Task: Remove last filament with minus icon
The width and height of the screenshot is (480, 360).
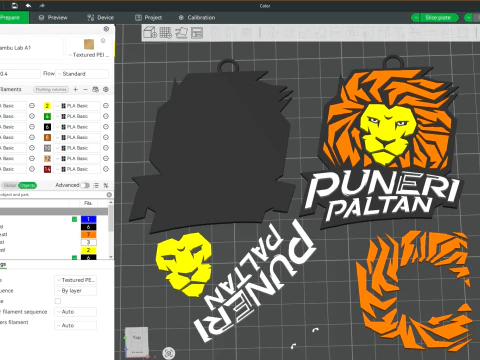Action: (85, 89)
